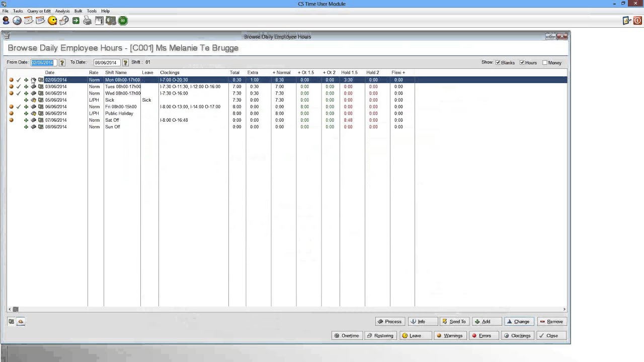Click into the From Date field

pos(44,63)
